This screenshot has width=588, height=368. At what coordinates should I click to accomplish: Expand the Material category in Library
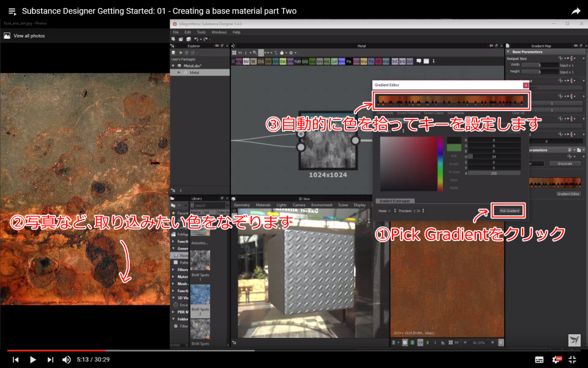(x=173, y=277)
